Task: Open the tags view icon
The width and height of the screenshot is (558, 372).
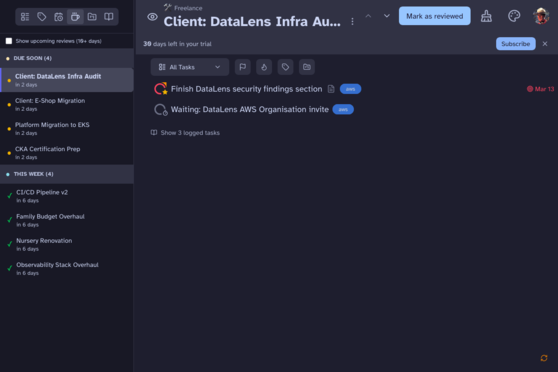Action: tap(42, 17)
